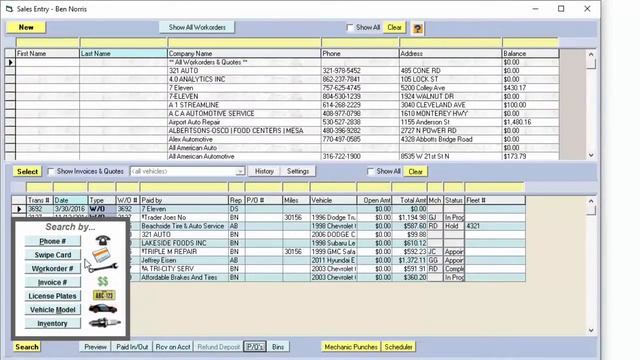Select LAKESIDE FOODS INC workorder row
The image size is (640, 360).
327,243
